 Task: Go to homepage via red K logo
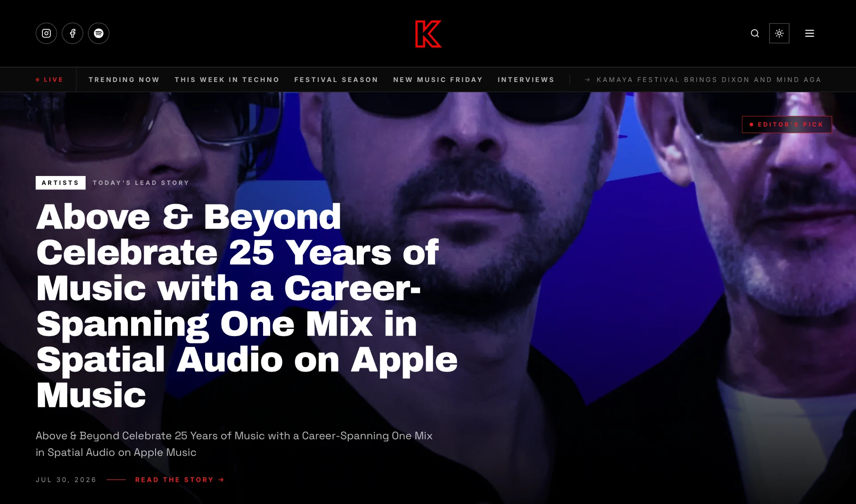(428, 34)
